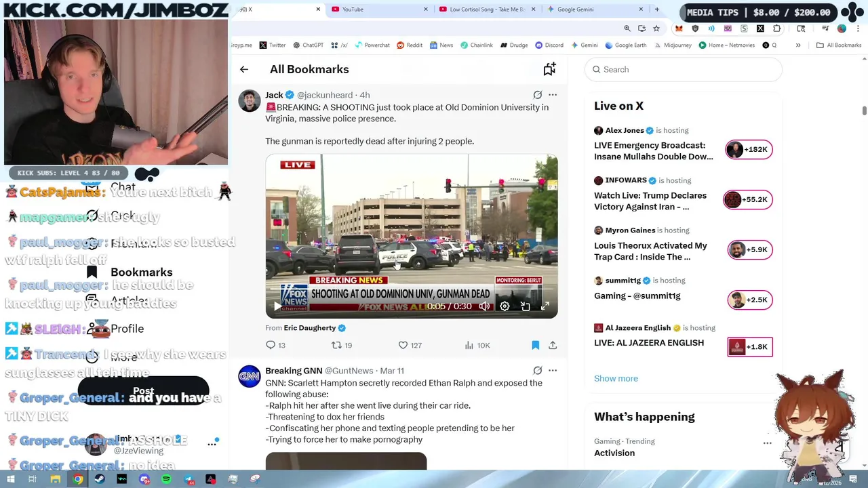Bookmark this page with the star icon
This screenshot has width=868, height=488.
point(656,28)
